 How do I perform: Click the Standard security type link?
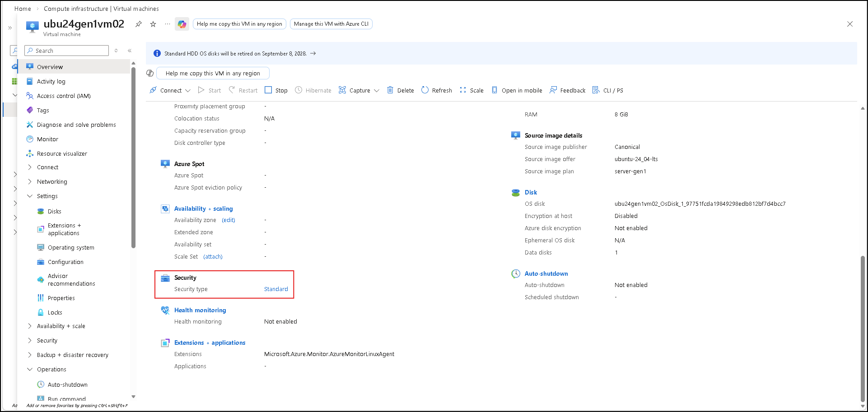[276, 289]
